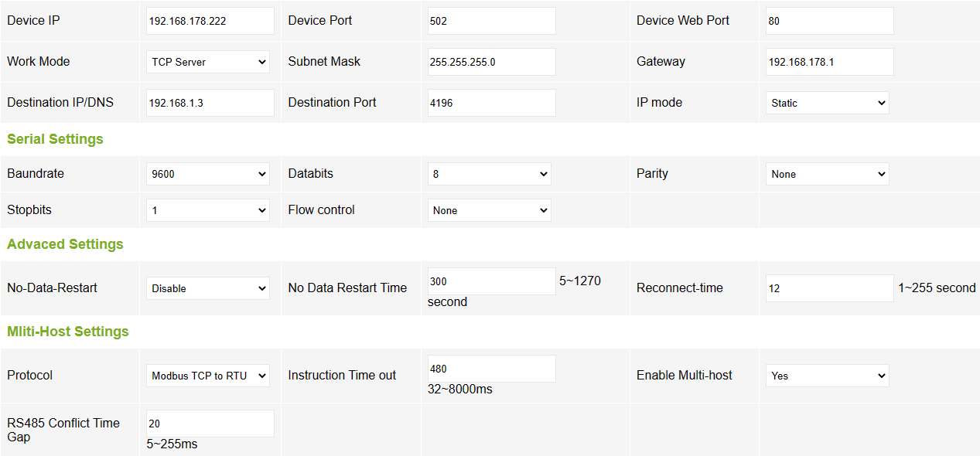Click the Device Web Port field

tap(829, 21)
